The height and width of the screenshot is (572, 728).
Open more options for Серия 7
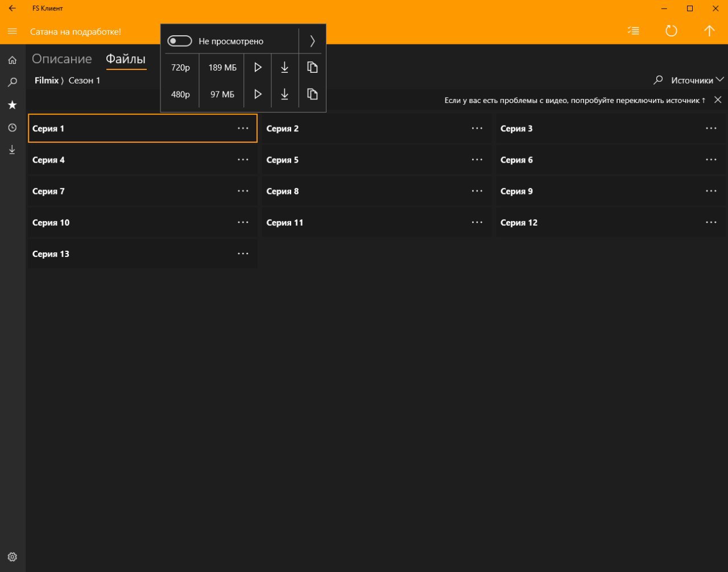pos(243,190)
